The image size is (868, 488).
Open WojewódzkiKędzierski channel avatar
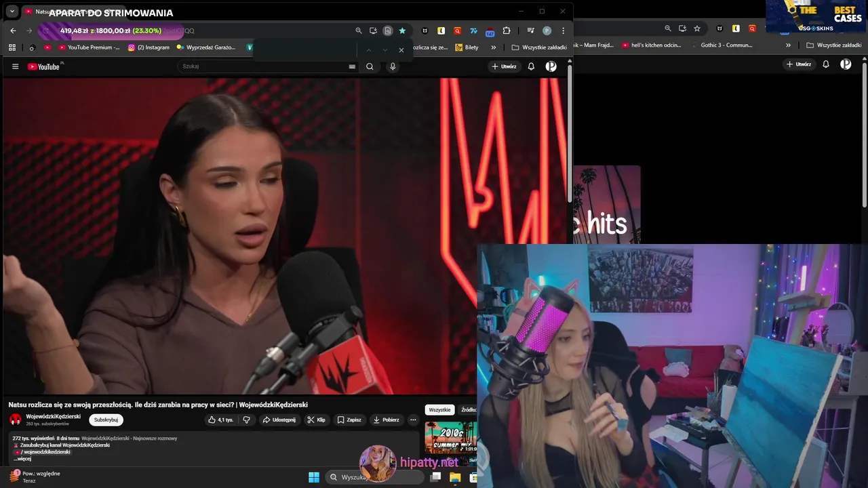[x=16, y=420]
